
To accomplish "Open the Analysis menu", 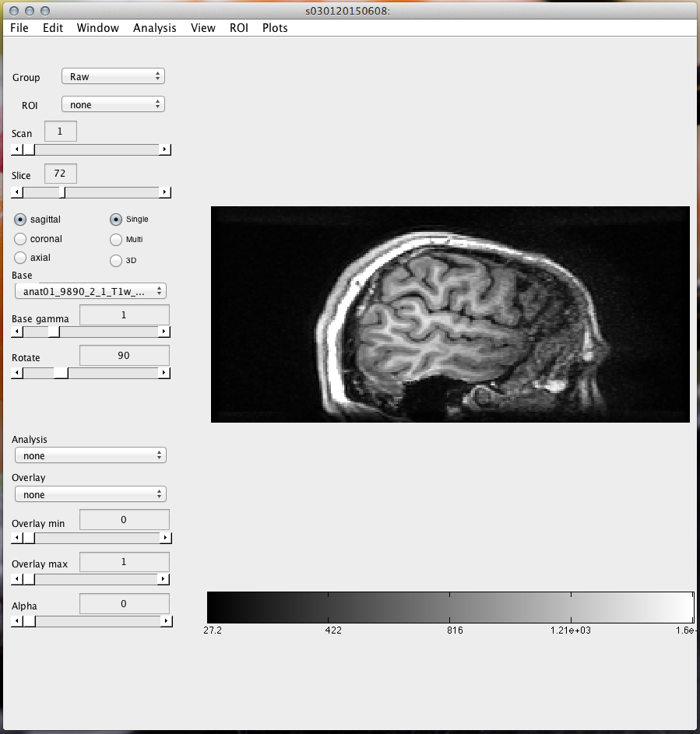I will pos(154,28).
